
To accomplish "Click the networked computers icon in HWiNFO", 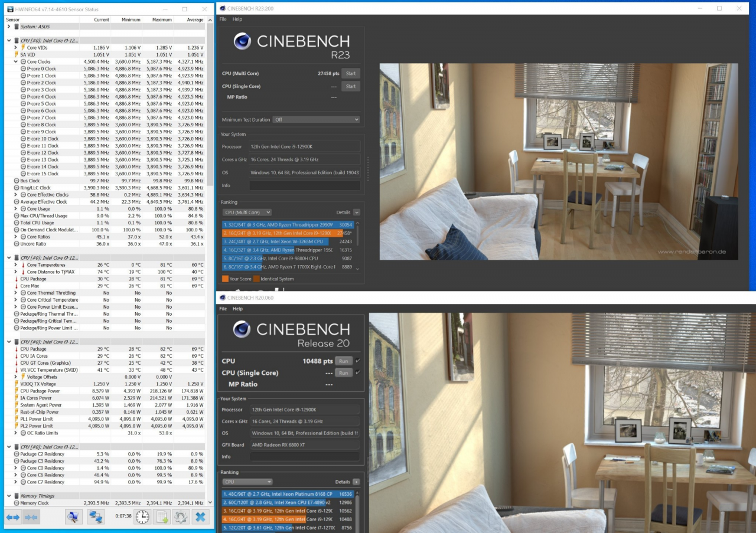I will (x=96, y=517).
